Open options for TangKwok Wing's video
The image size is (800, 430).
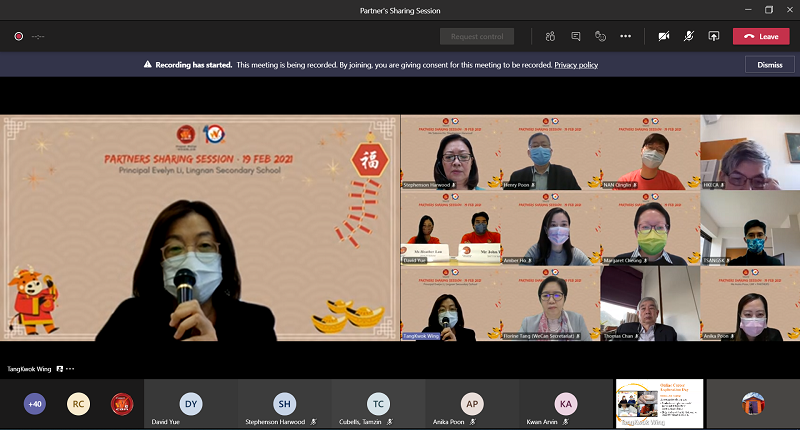point(70,369)
